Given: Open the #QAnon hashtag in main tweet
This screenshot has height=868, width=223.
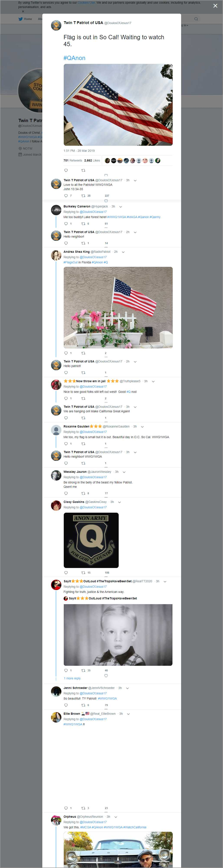Looking at the screenshot, I should coord(75,58).
